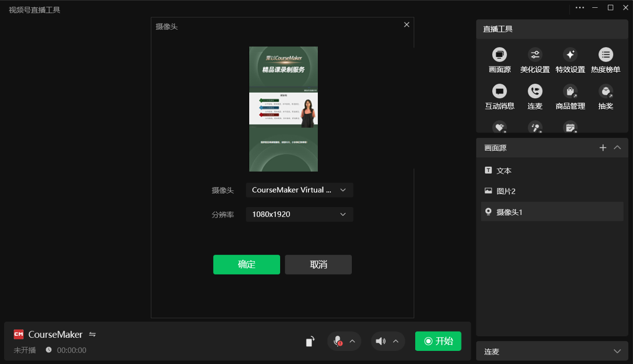Click the camera preview thumbnail
The image size is (633, 364).
pyautogui.click(x=283, y=109)
